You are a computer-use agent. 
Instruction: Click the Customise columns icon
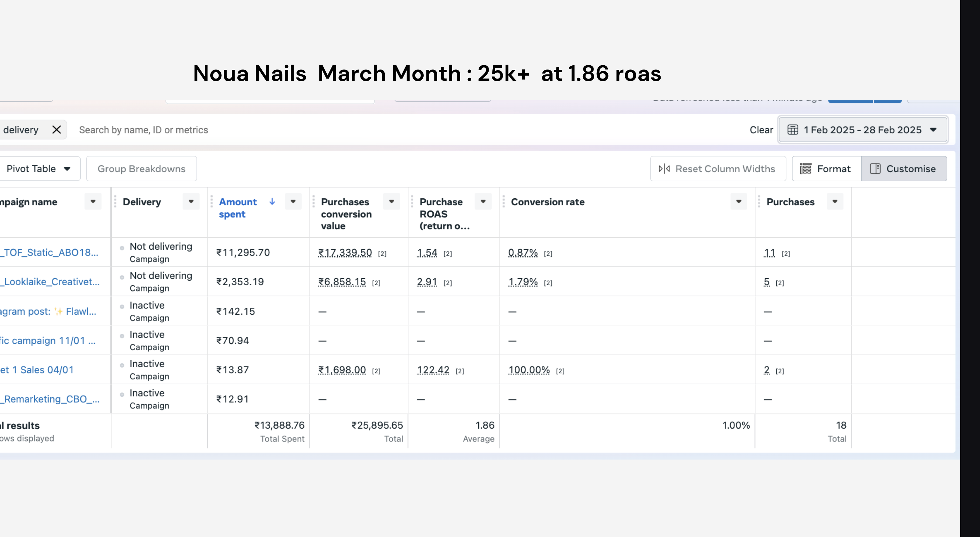point(875,168)
